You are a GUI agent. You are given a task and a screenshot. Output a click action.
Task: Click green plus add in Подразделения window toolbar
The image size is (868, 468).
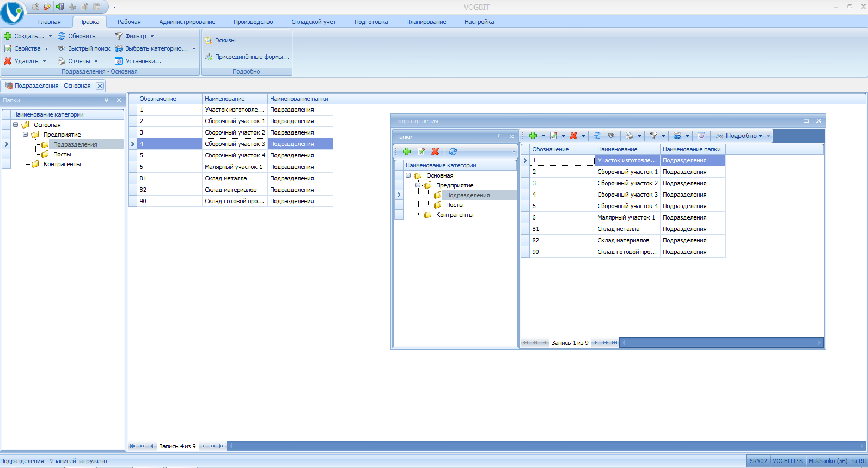(533, 136)
